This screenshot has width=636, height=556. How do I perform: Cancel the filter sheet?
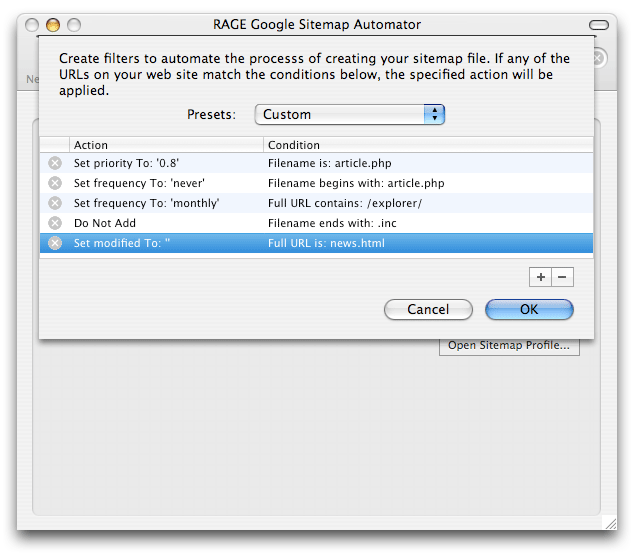point(428,309)
